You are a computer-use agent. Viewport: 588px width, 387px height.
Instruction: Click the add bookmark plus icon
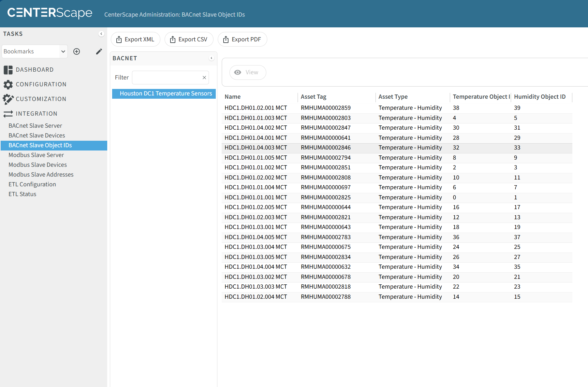(x=77, y=51)
